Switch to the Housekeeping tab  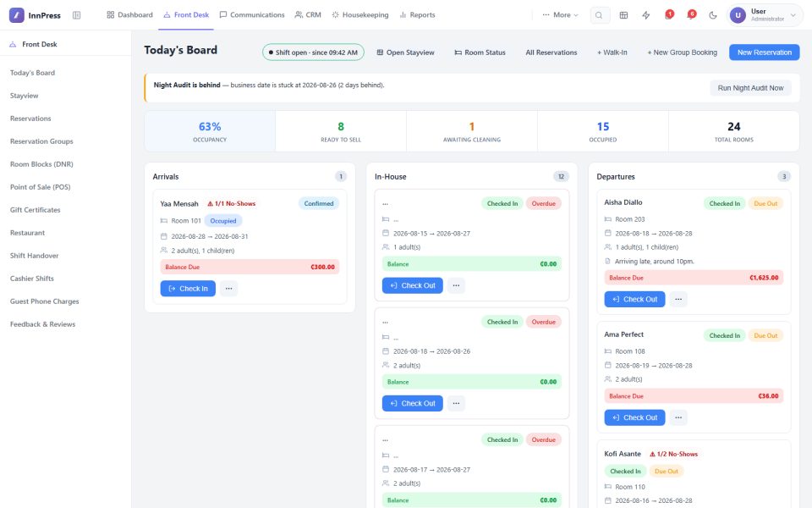click(x=360, y=15)
